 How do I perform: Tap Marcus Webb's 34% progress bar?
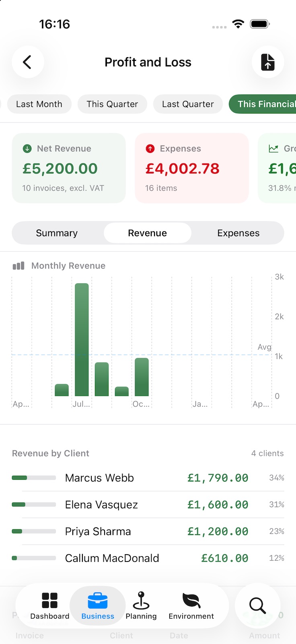[34, 478]
